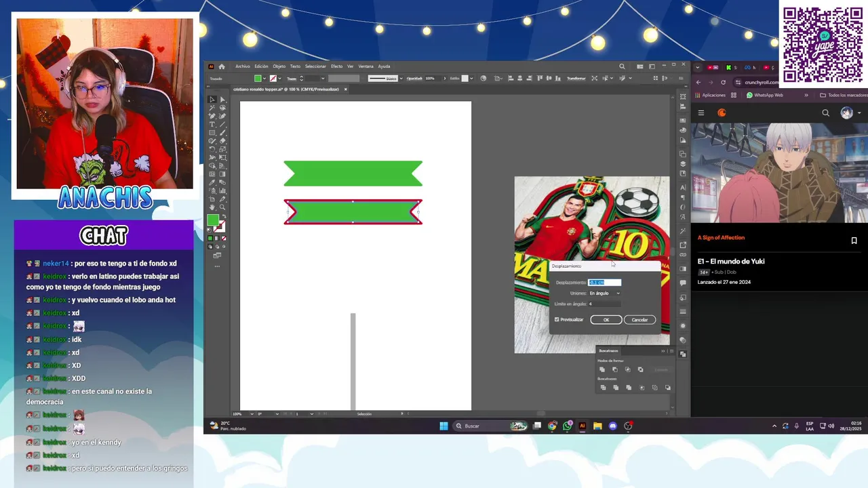Select the Pen tool

[212, 116]
